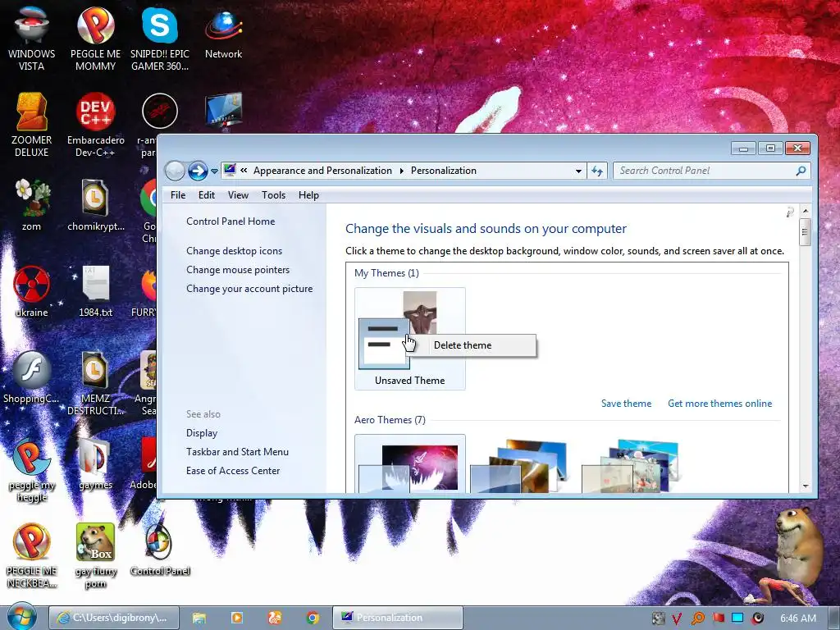
Task: Go to Control Panel Home
Action: pyautogui.click(x=231, y=221)
